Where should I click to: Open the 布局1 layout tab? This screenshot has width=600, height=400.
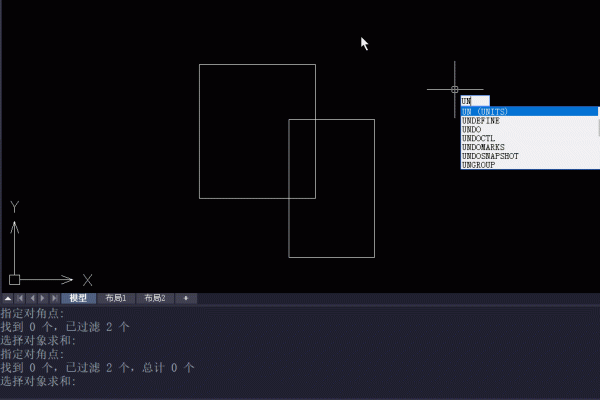tap(116, 298)
